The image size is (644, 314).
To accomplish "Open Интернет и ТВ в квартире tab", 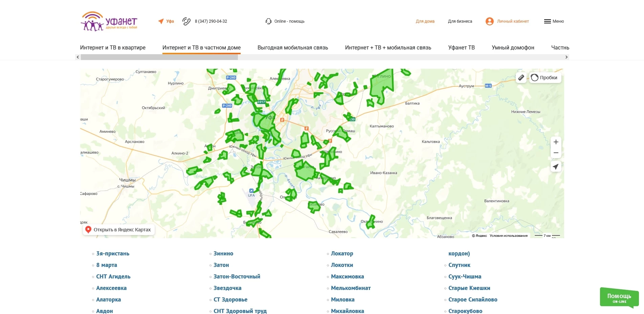I will click(113, 47).
